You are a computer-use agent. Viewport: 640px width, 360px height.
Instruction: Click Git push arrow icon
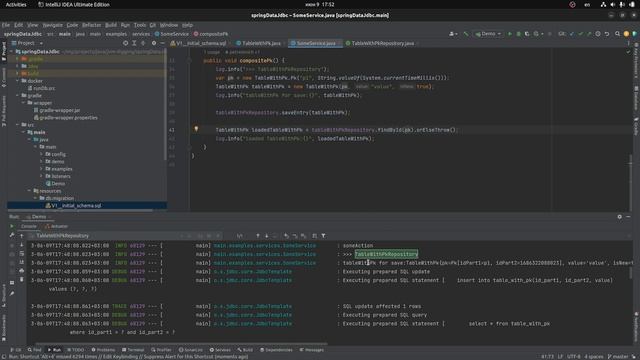point(589,34)
